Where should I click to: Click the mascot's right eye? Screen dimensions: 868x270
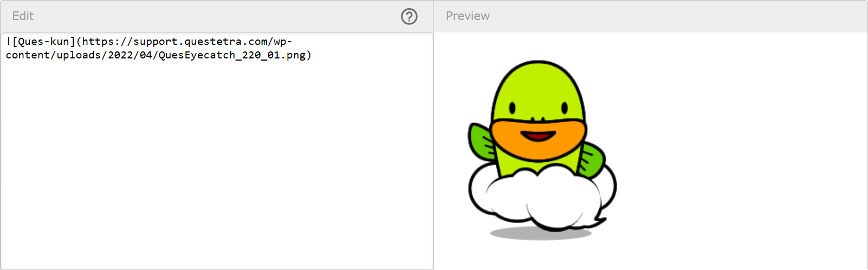pos(564,108)
